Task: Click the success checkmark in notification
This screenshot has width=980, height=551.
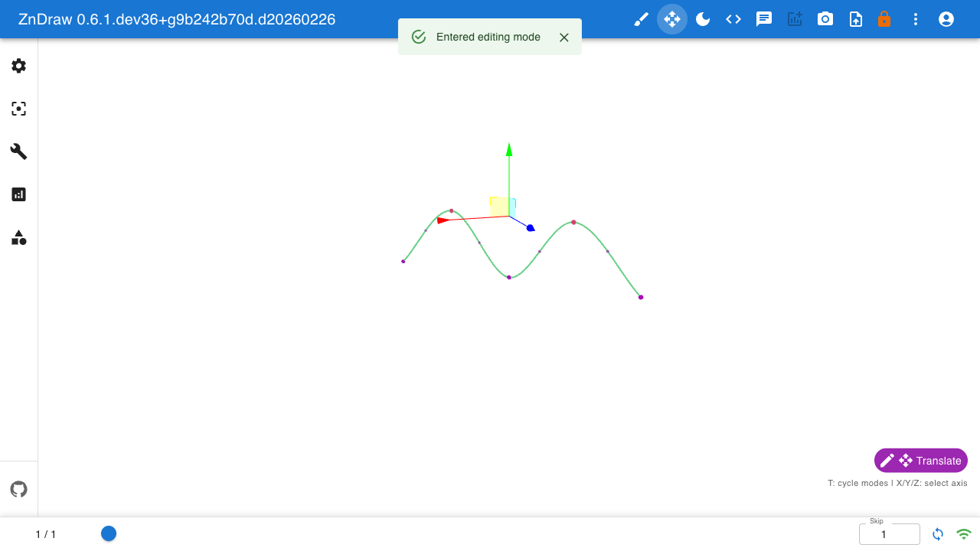Action: [419, 37]
